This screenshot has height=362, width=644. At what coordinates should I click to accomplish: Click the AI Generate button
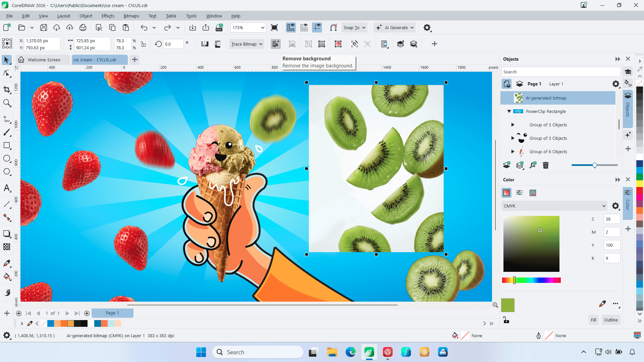[394, 27]
